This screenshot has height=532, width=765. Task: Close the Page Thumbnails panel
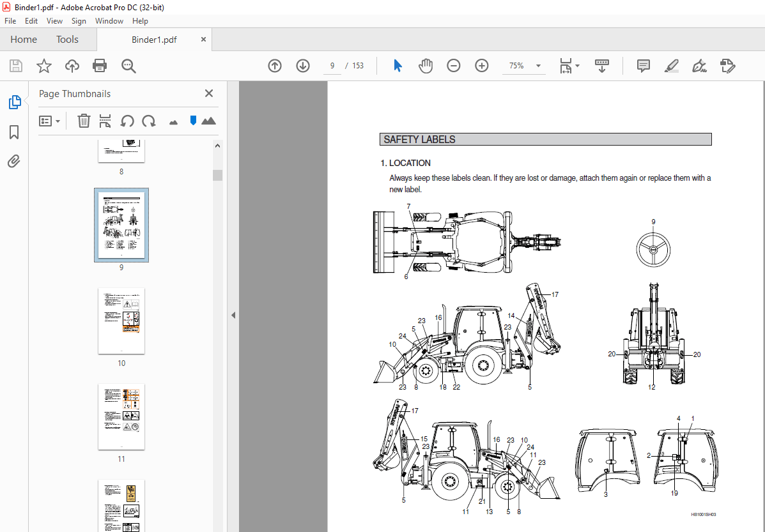[208, 93]
